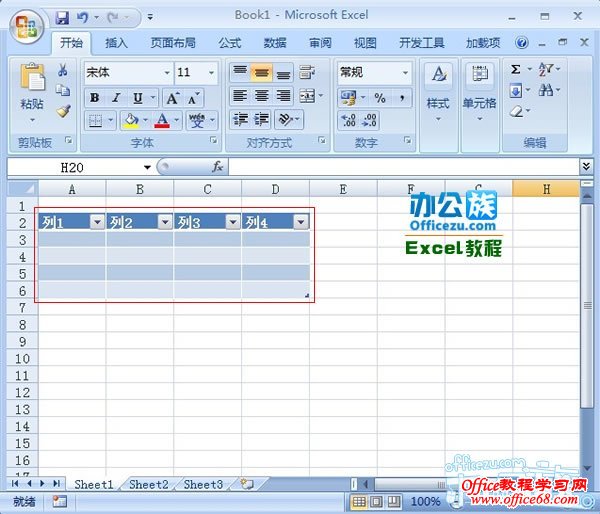Open Excel help question mark
Image resolution: width=600 pixels, height=514 pixels.
click(x=521, y=42)
